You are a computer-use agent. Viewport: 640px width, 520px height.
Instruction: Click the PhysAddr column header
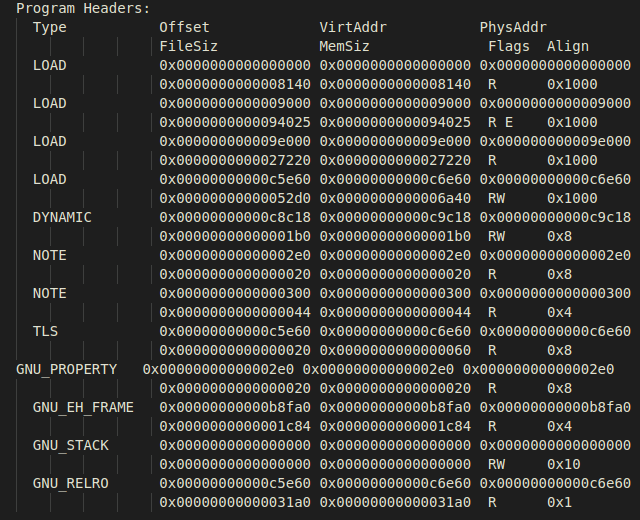[512, 27]
